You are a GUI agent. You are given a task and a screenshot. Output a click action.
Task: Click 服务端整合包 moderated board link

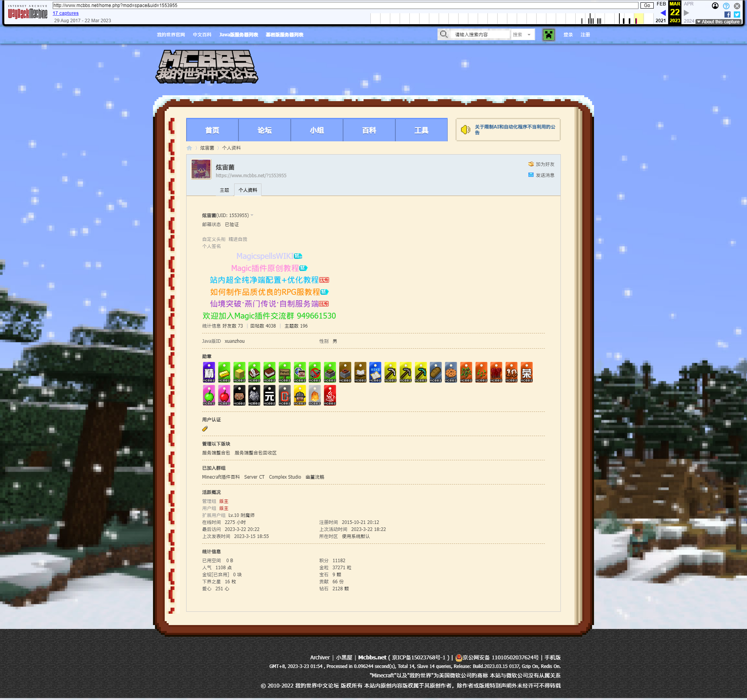point(216,453)
